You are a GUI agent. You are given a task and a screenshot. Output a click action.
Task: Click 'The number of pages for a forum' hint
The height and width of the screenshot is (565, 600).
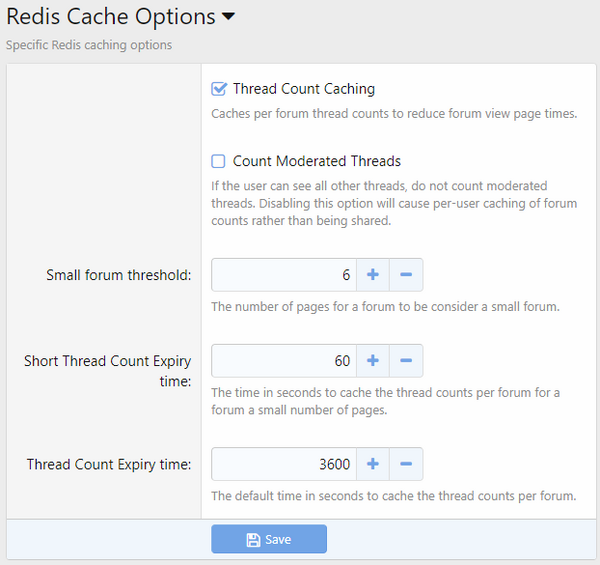pos(385,307)
